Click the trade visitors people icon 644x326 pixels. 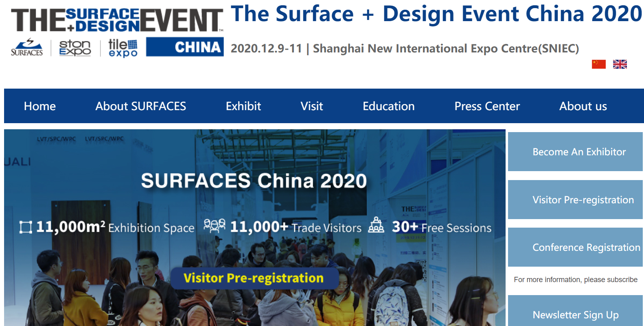[x=215, y=226]
